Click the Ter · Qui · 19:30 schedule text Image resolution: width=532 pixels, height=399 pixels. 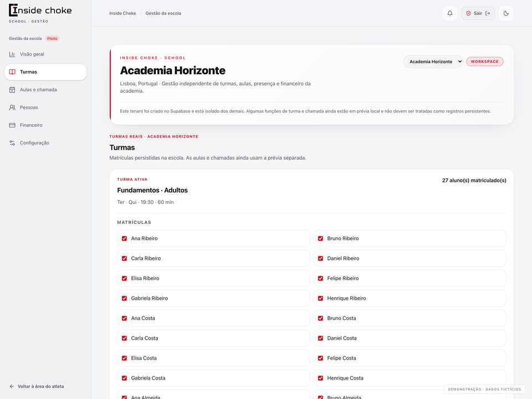(145, 202)
